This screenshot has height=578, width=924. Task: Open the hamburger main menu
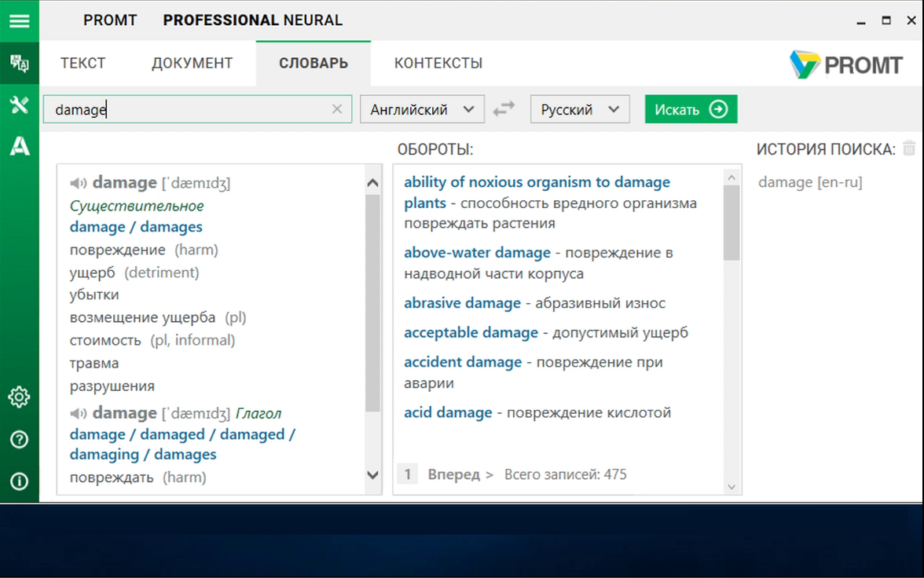pyautogui.click(x=20, y=21)
